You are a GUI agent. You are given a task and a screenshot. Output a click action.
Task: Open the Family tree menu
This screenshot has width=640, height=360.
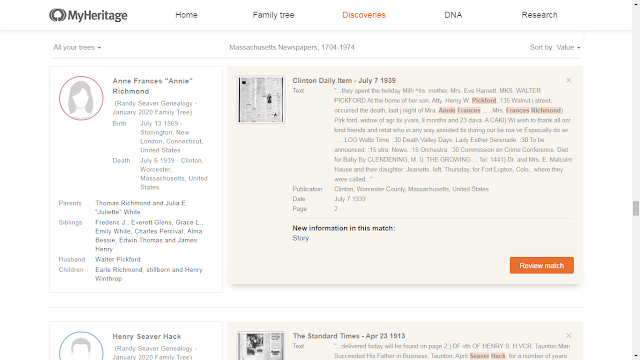tap(273, 15)
